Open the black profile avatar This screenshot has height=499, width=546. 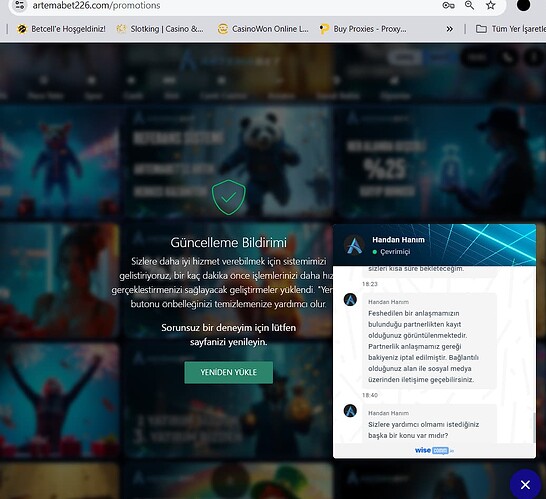(x=523, y=5)
